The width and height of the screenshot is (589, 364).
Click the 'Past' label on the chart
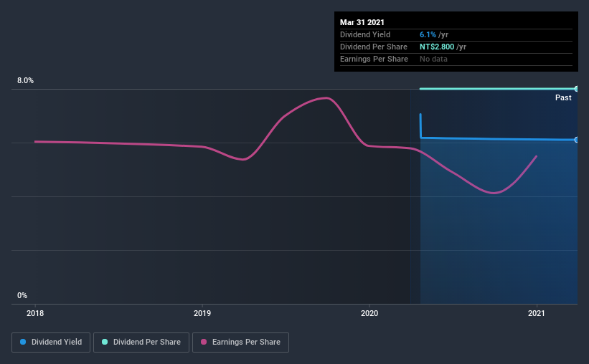(x=563, y=97)
